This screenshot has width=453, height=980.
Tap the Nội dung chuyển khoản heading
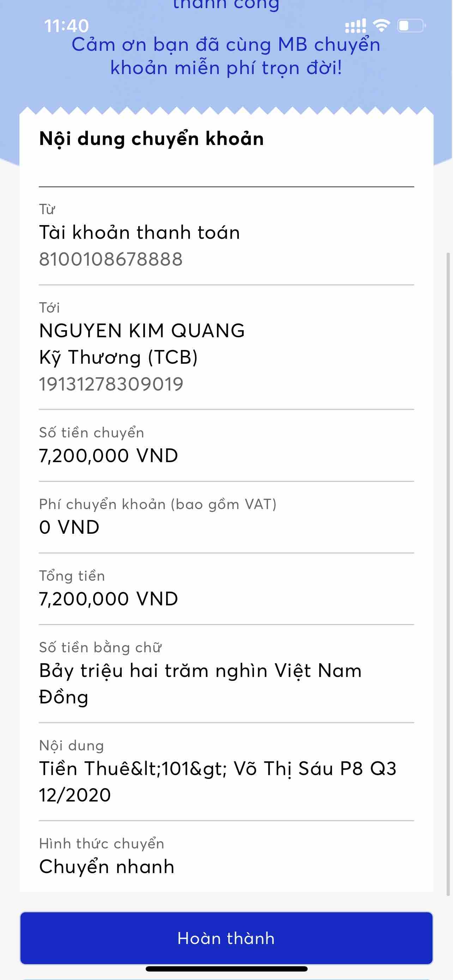point(151,139)
